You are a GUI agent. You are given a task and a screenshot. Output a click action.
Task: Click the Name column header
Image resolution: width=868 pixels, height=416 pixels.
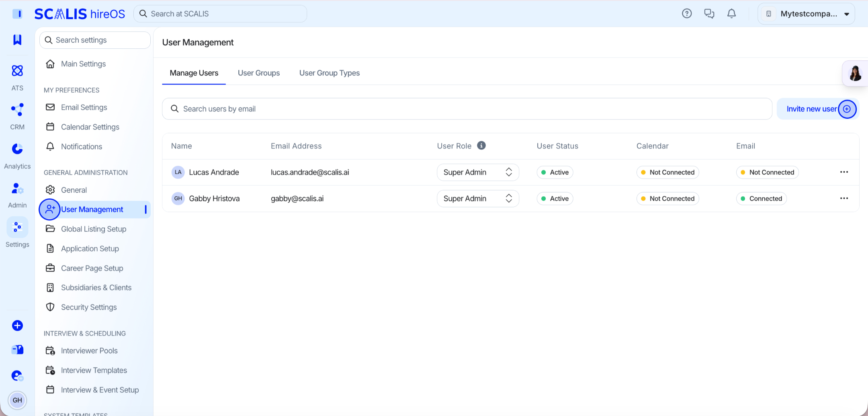(x=181, y=146)
